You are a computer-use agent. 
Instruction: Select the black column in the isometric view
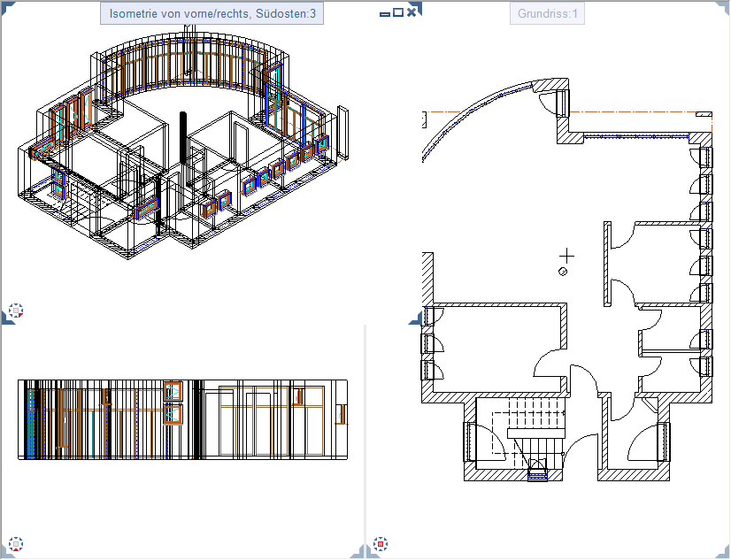(x=183, y=138)
